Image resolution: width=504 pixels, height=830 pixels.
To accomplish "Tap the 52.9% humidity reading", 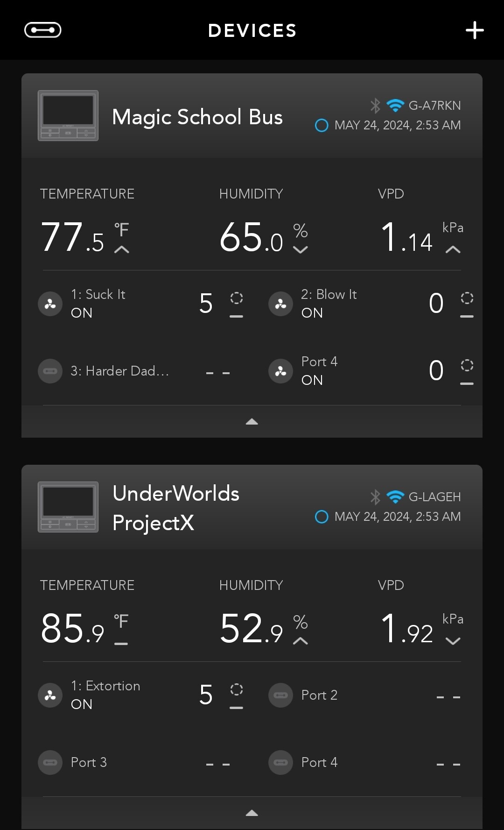I will coord(252,629).
